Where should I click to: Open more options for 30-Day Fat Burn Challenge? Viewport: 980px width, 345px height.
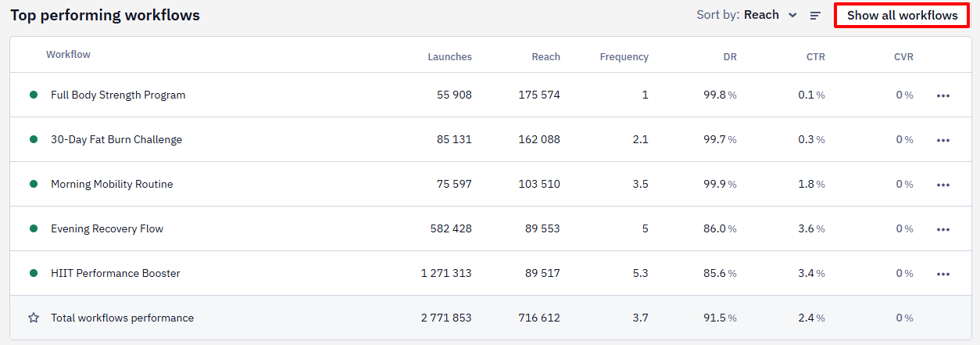943,140
